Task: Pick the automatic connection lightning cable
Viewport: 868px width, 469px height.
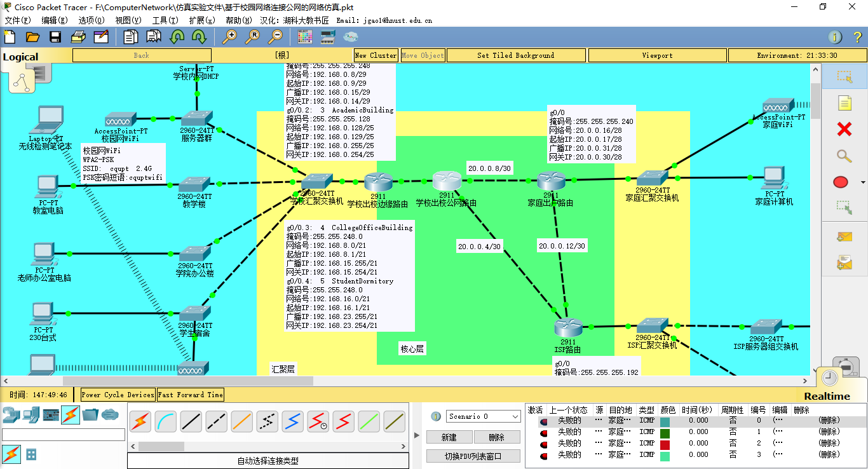Action: [x=140, y=421]
